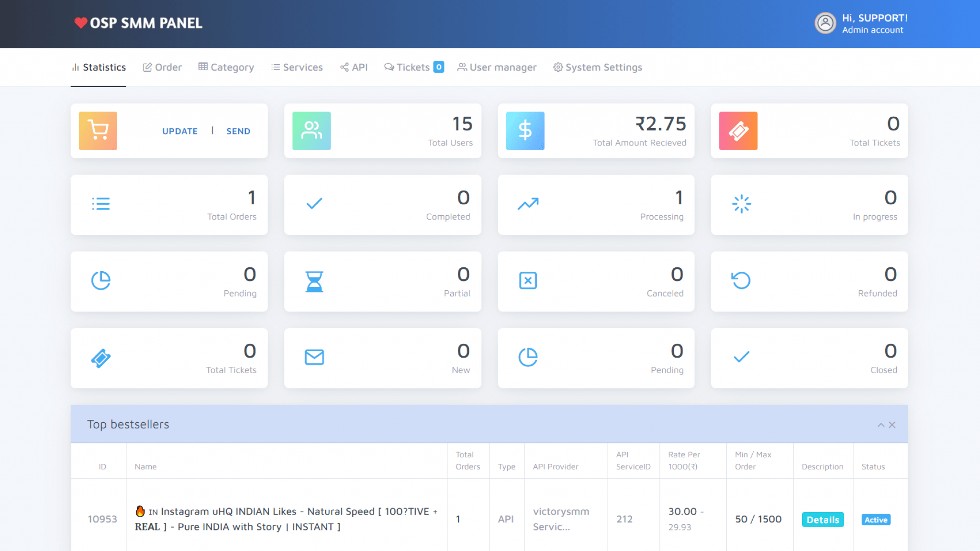Collapse the Top bestsellers panel
This screenshot has height=551, width=980.
(x=880, y=424)
